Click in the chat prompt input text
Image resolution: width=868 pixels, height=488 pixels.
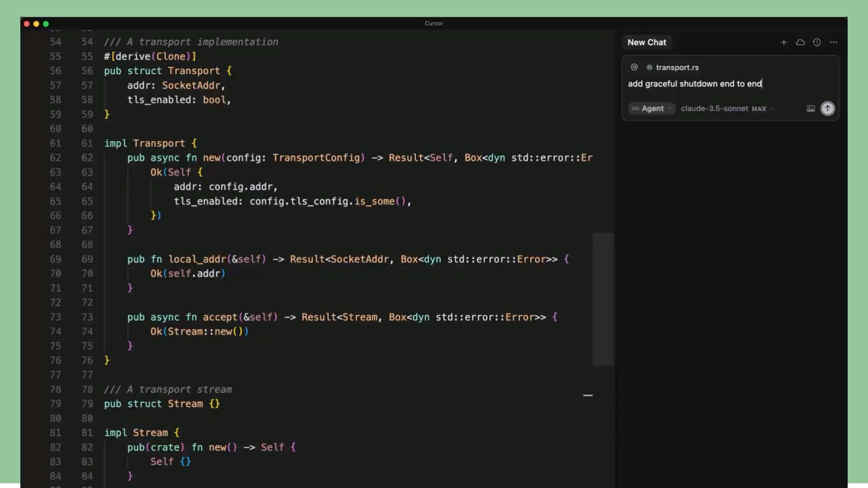pyautogui.click(x=694, y=84)
